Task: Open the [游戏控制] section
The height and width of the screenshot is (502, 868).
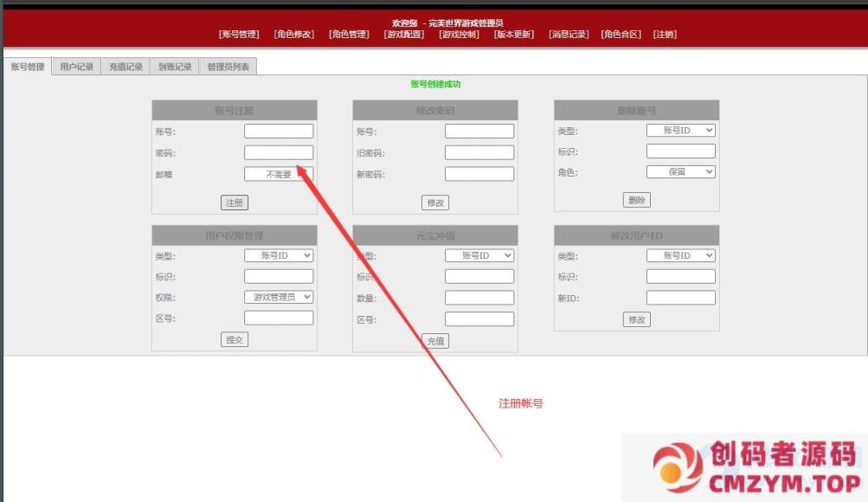Action: pyautogui.click(x=456, y=35)
